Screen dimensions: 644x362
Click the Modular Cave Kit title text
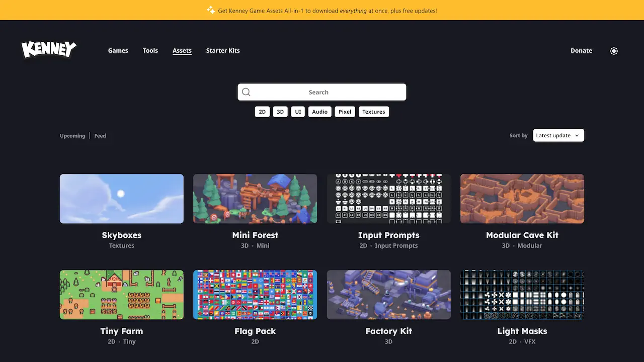pos(522,235)
